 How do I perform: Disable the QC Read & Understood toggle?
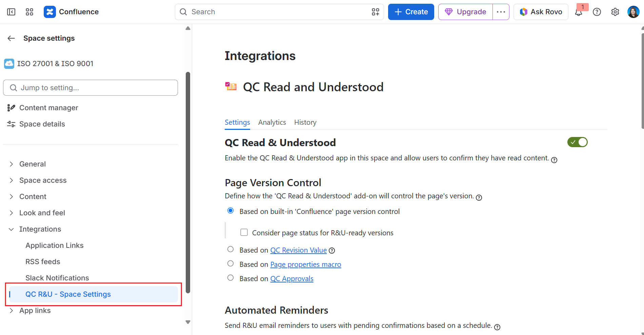coord(578,142)
